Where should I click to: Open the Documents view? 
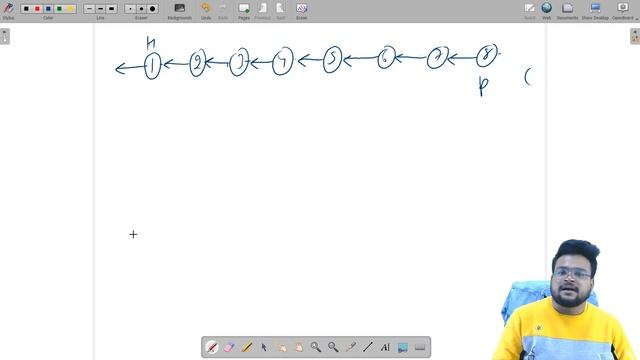pyautogui.click(x=567, y=11)
